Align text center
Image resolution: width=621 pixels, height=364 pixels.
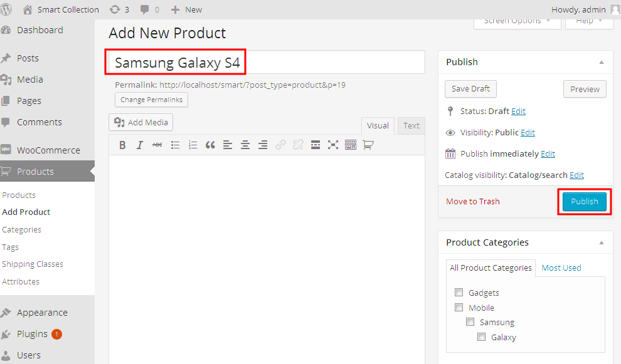245,145
